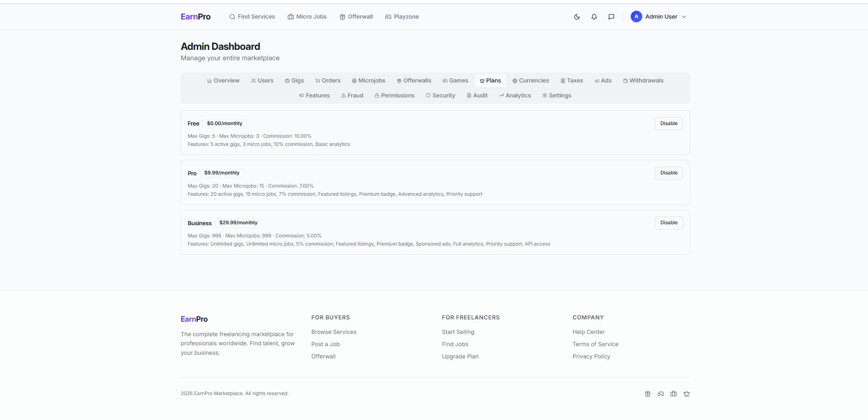Click the Admin User avatar circle

coord(636,17)
